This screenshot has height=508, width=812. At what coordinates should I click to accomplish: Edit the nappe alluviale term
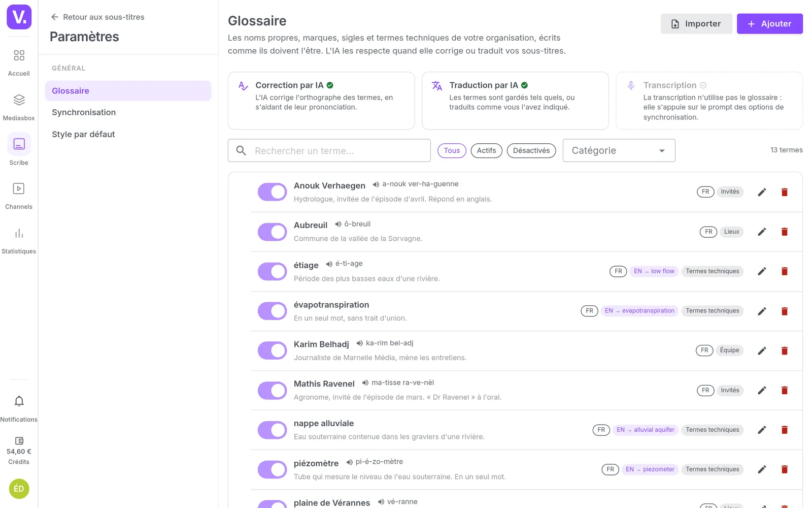[x=762, y=430]
